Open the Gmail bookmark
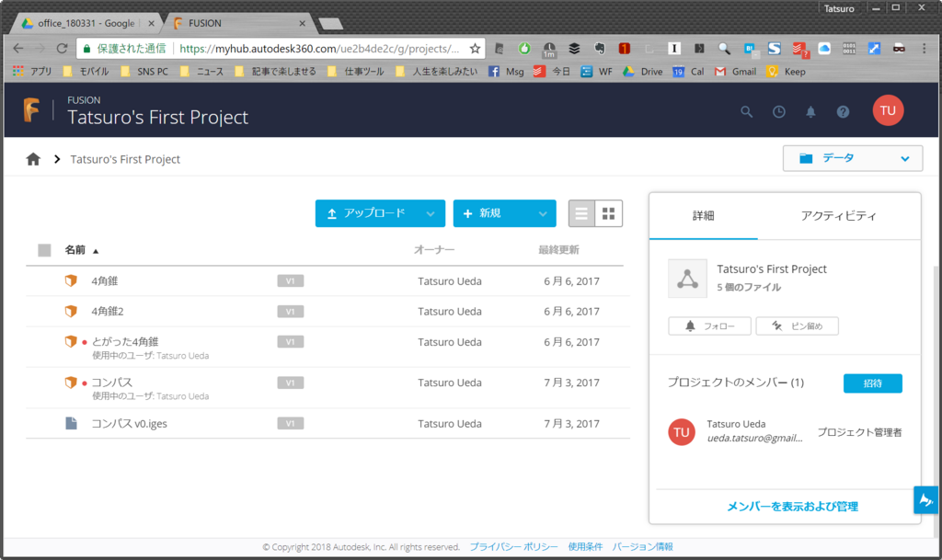 click(735, 72)
